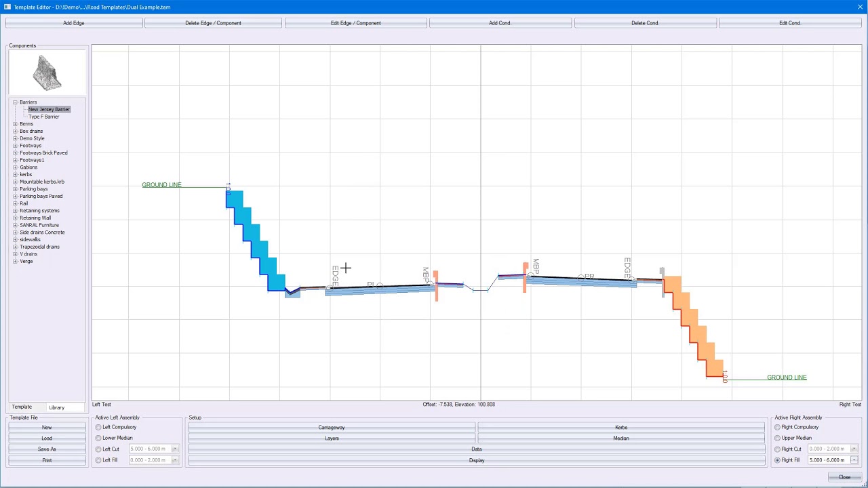
Task: Select Footways Brick Paved category
Action: coord(43,152)
